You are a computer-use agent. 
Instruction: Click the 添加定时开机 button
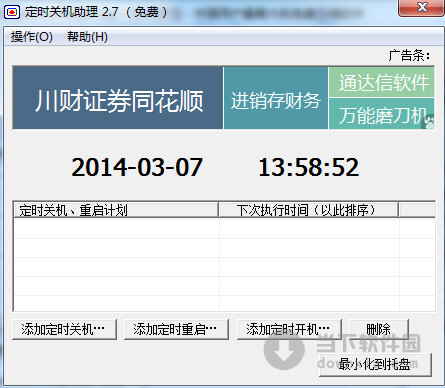point(289,329)
